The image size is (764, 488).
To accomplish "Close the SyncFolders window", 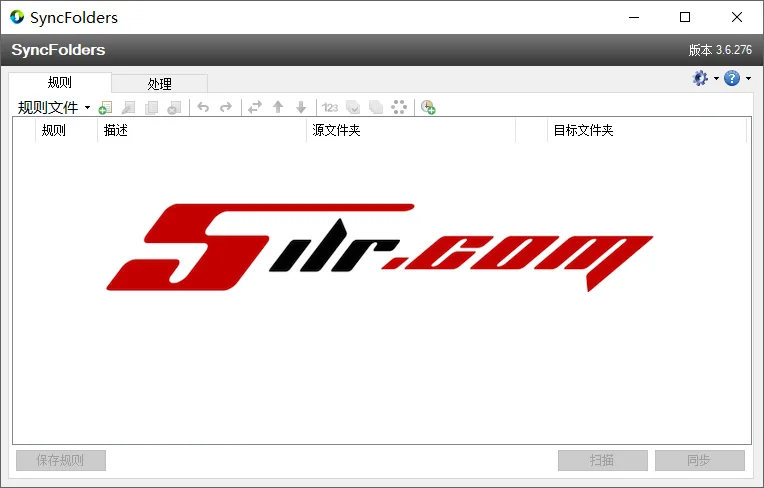I will 737,17.
